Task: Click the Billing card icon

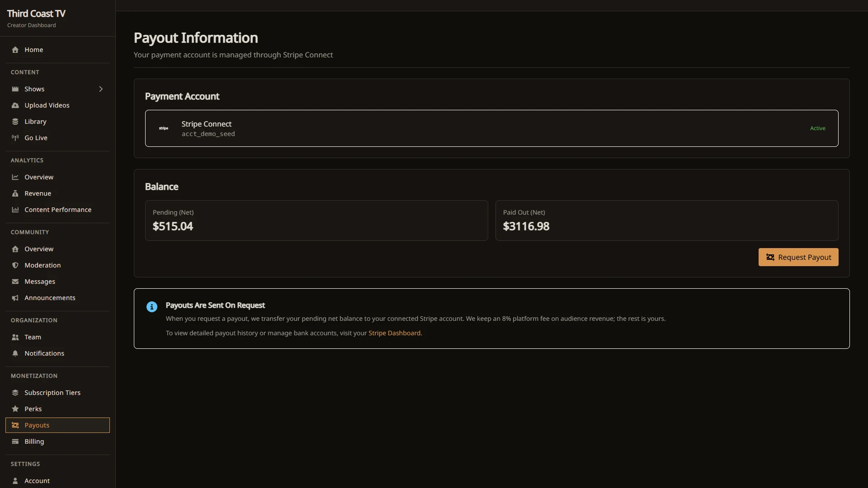Action: point(15,441)
